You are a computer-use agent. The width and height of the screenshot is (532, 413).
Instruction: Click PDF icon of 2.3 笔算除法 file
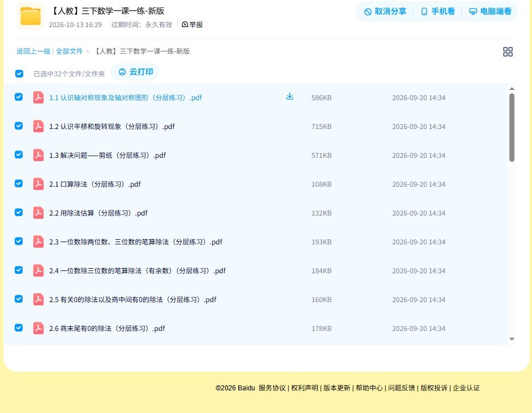tap(38, 242)
